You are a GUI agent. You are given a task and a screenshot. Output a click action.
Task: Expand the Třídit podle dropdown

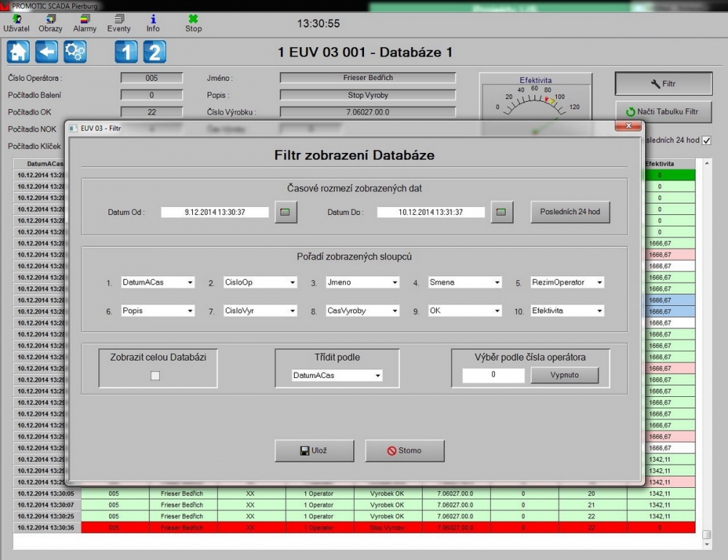coord(336,376)
